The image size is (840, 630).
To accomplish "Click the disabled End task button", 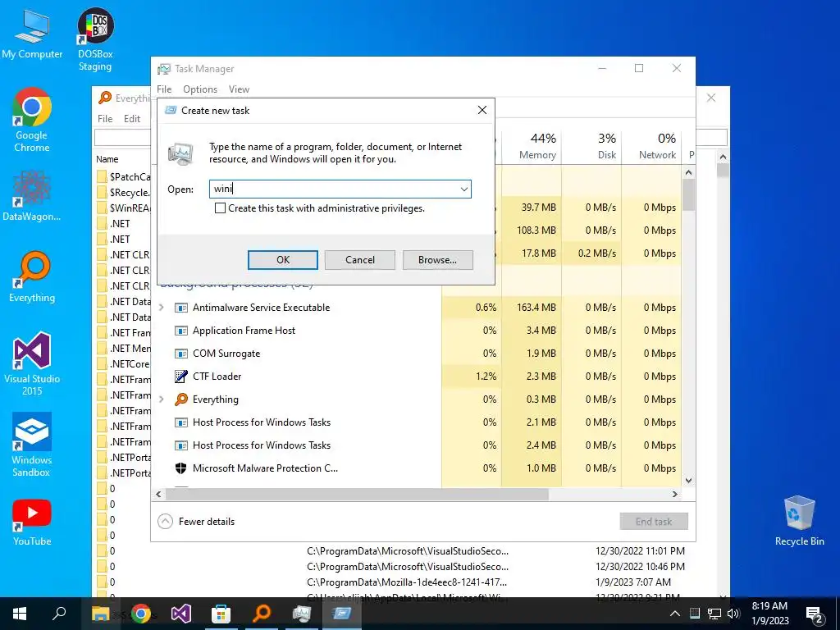I will [654, 521].
